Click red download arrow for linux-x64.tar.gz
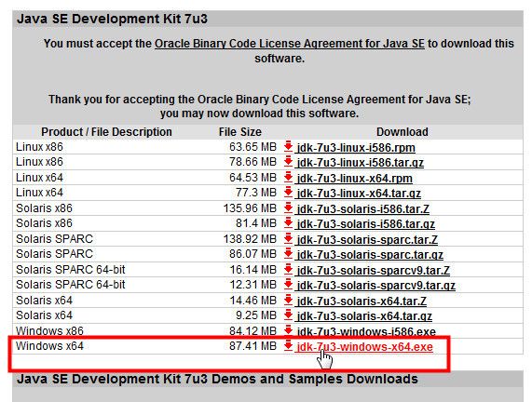Screen dimensions: 532x402 [288, 193]
